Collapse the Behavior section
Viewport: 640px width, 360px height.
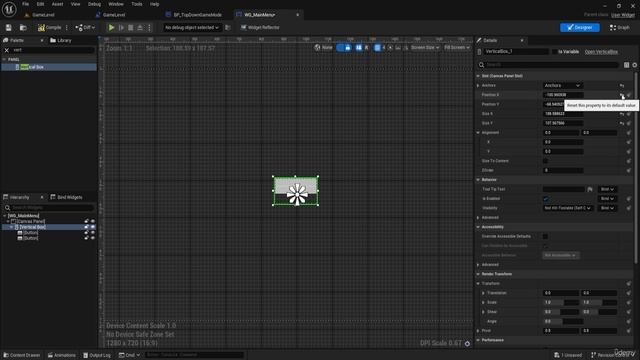coord(478,180)
